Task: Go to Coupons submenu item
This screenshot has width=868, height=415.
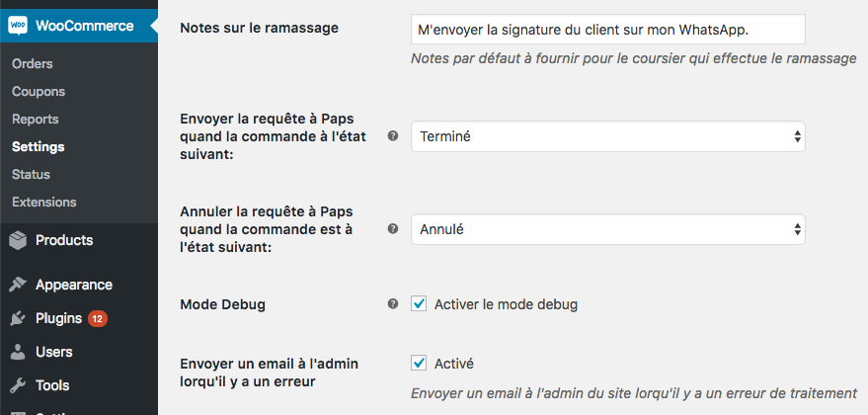Action: [x=39, y=92]
